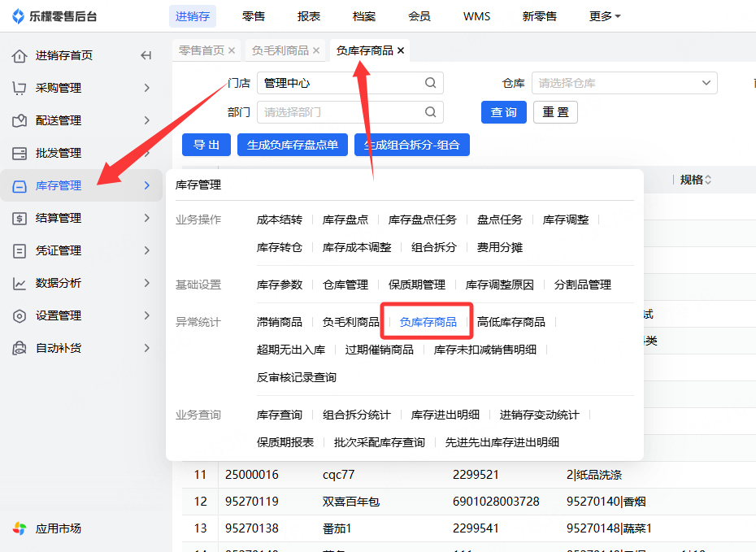Select 负库存商品 in the flyout menu
The image size is (756, 552).
(x=428, y=322)
